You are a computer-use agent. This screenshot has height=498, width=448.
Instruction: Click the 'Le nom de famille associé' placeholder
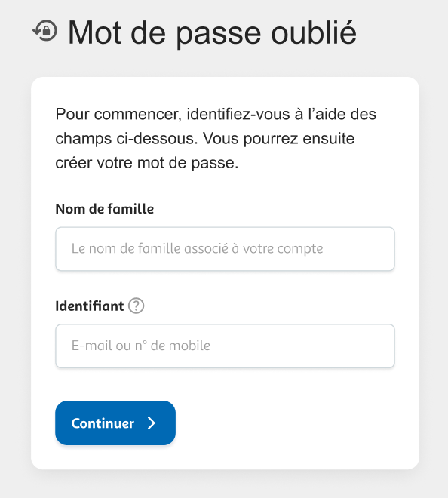(197, 248)
